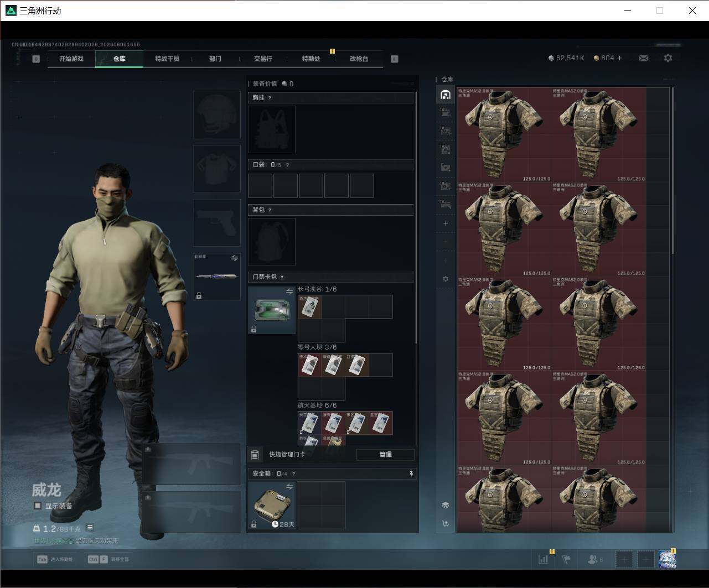The image size is (709, 588).
Task: Select the top-left MAS2.0 armor in warehouse
Action: pyautogui.click(x=505, y=135)
